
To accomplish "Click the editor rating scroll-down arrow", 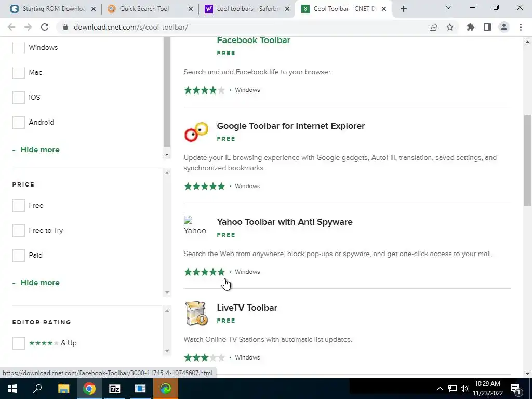I will (x=167, y=351).
